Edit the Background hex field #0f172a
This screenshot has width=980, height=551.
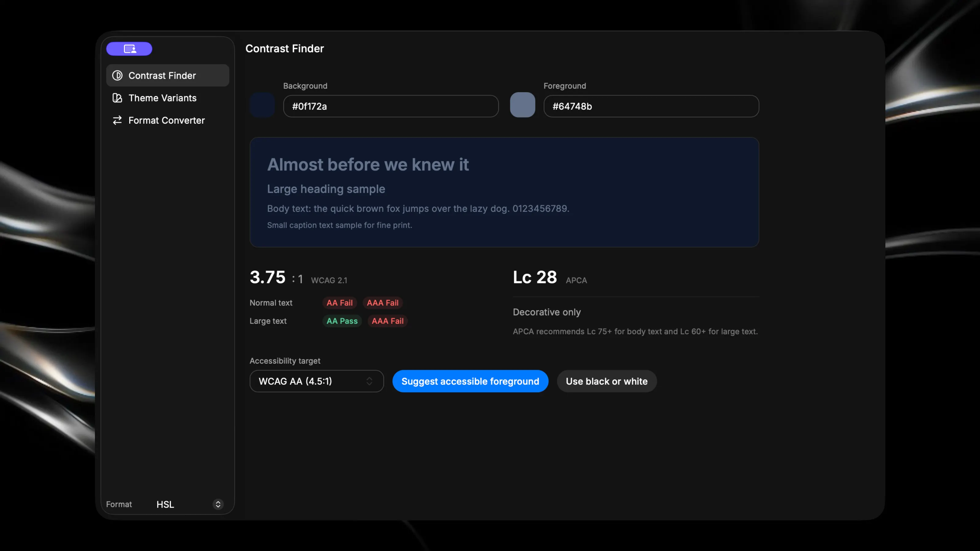tap(391, 106)
